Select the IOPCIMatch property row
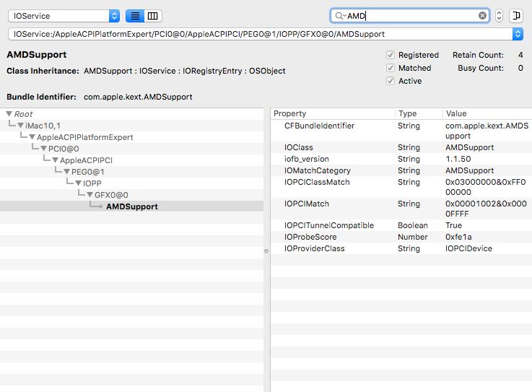 pos(401,209)
